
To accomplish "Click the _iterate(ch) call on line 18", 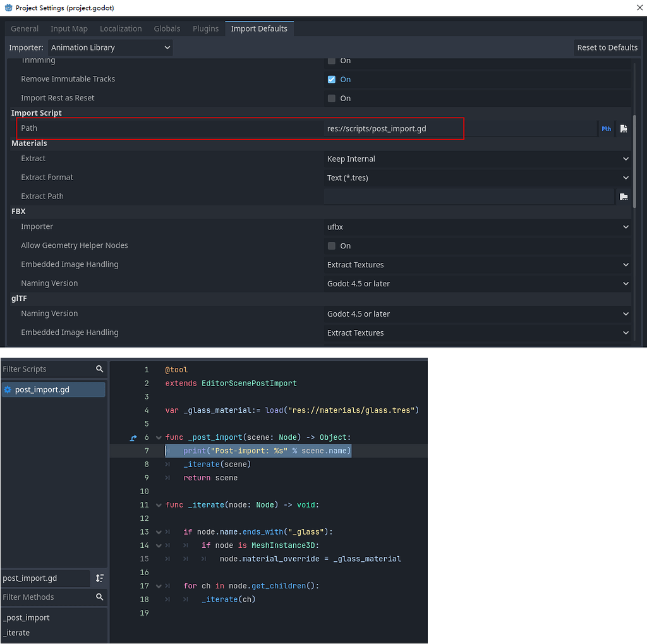I will (229, 599).
